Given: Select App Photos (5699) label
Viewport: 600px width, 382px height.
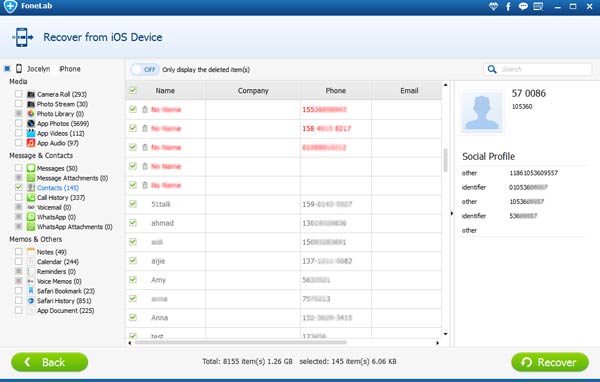Looking at the screenshot, I should [63, 124].
